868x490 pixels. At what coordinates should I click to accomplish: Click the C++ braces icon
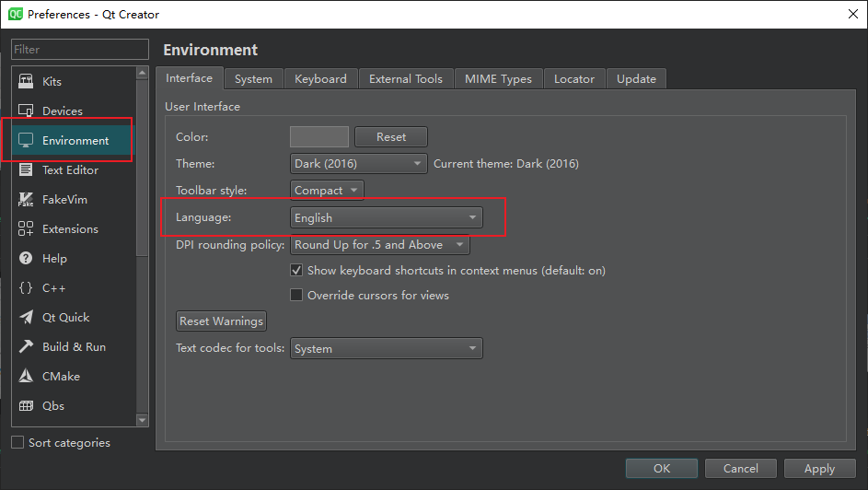(x=26, y=288)
